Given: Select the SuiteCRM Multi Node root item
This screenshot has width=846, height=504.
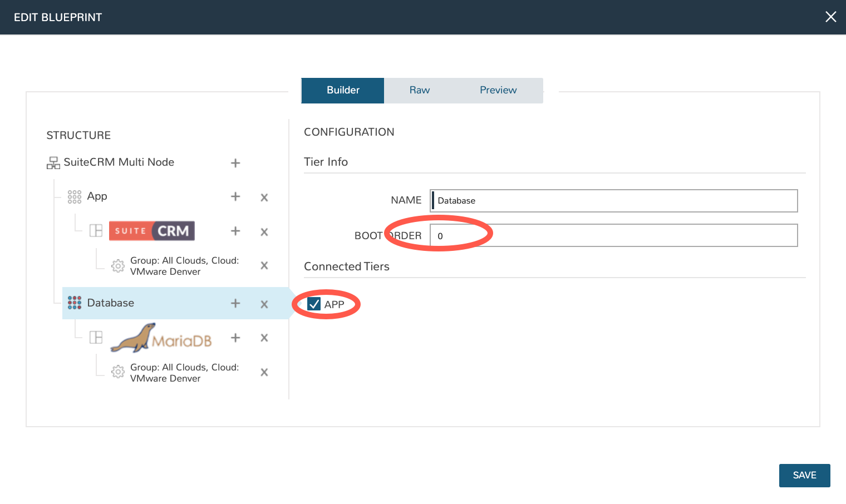Looking at the screenshot, I should (x=119, y=162).
